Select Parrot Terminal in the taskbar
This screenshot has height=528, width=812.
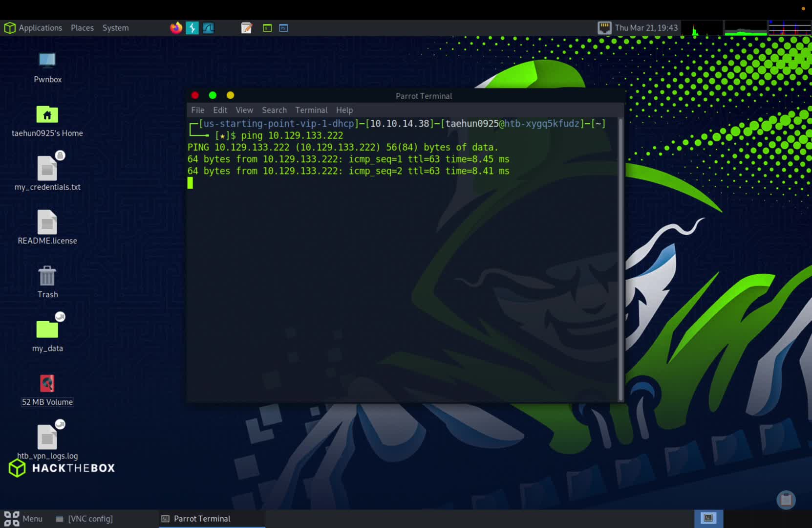(212, 519)
